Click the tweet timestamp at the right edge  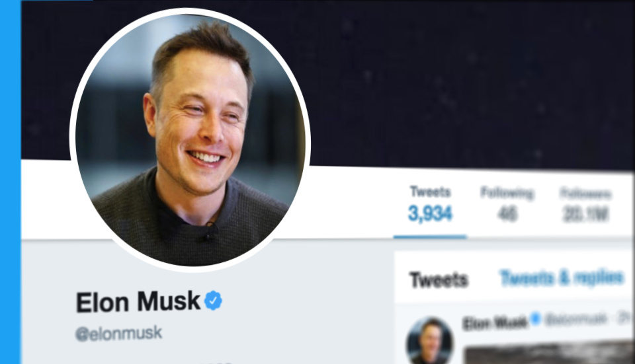(626, 318)
